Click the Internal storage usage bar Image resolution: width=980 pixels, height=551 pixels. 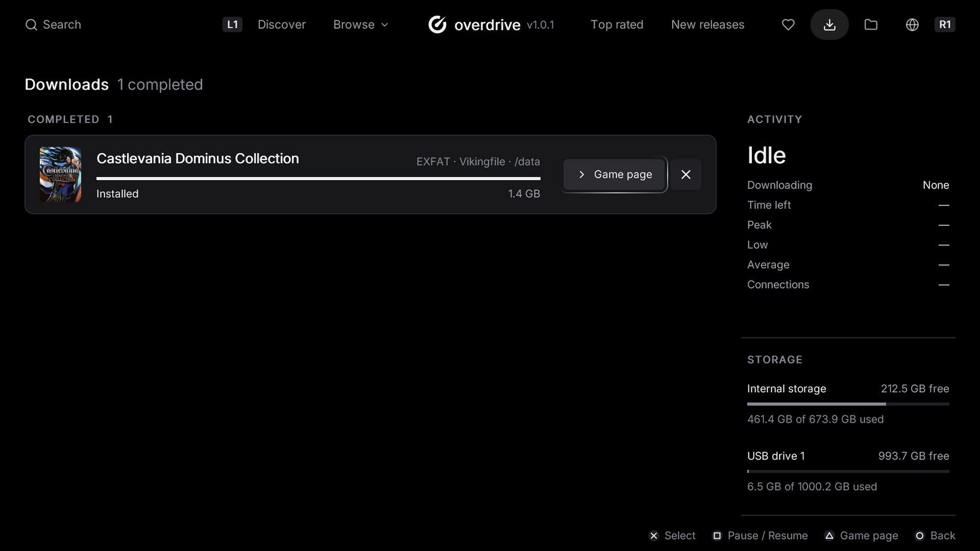(848, 404)
